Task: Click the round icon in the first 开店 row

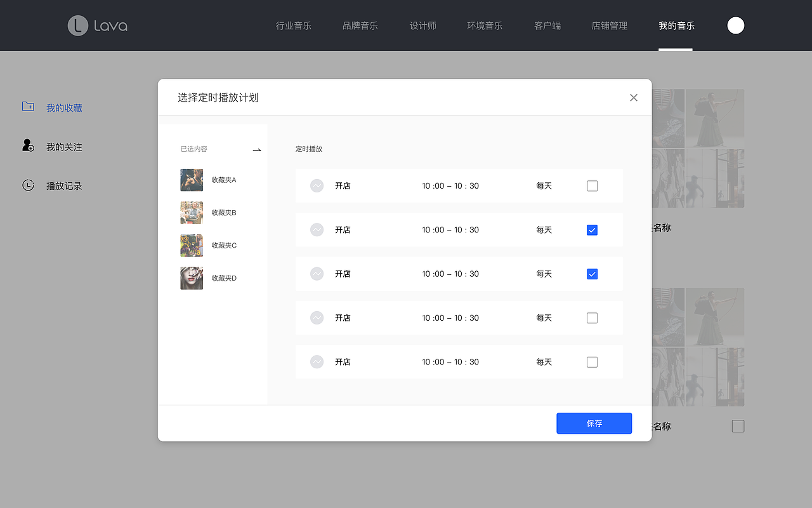Action: point(317,186)
